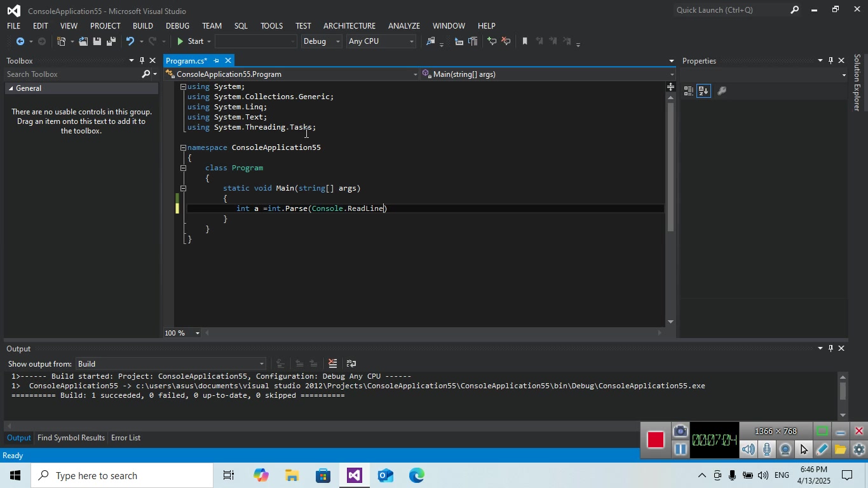Open the Any CPU platform dropdown
This screenshot has height=488, width=868.
(x=381, y=41)
